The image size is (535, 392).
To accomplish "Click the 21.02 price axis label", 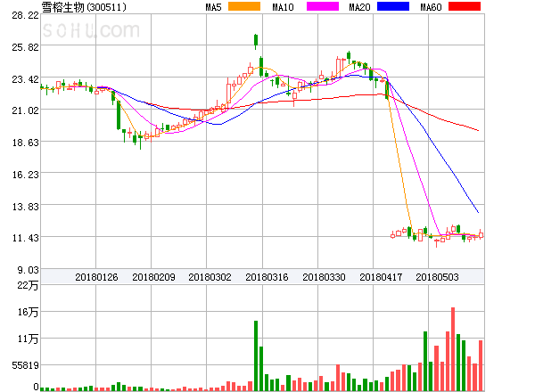I will click(x=25, y=110).
